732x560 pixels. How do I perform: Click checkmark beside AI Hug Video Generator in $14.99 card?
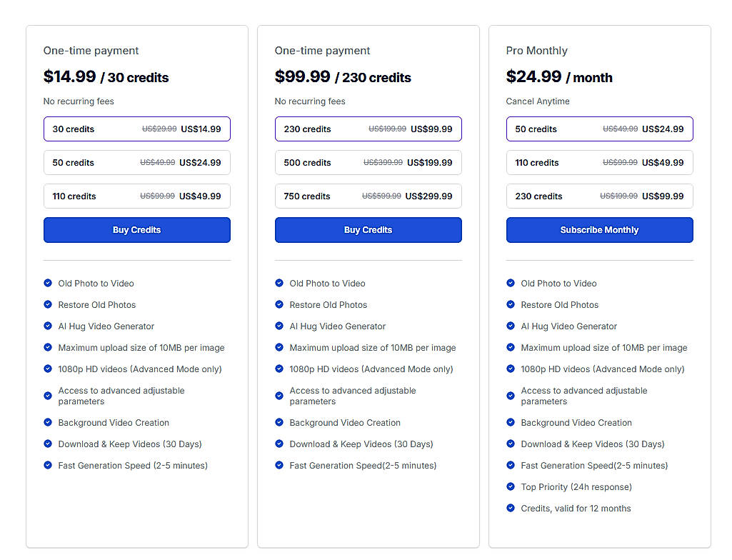click(48, 326)
